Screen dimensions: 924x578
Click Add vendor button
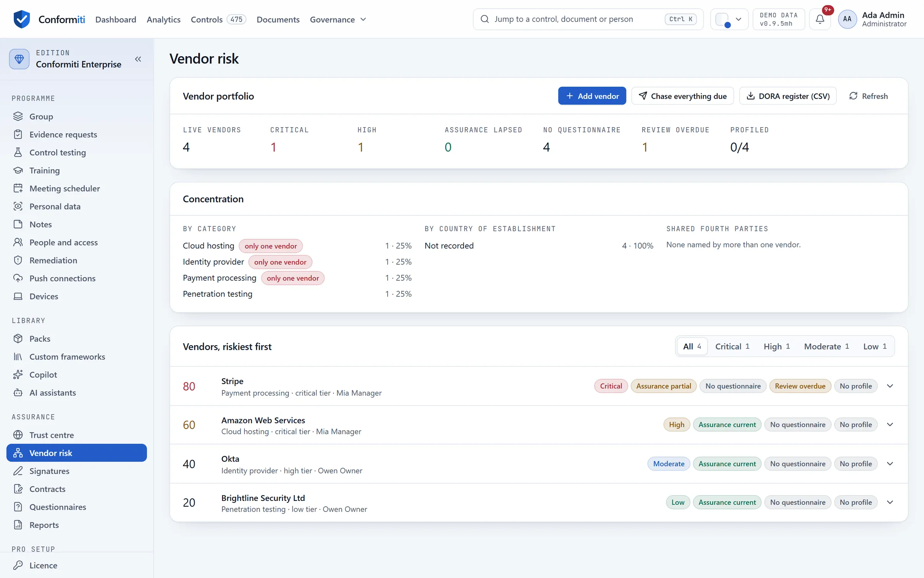[592, 96]
